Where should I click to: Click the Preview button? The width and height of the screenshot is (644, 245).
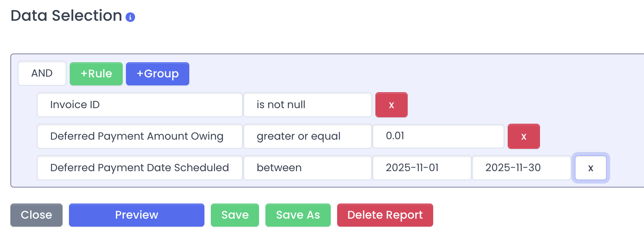point(137,215)
